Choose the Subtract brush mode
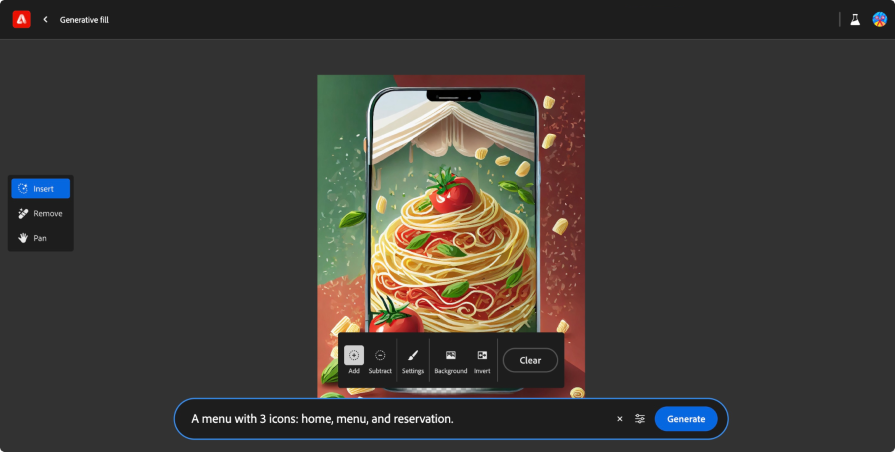The width and height of the screenshot is (895, 452). [x=380, y=360]
